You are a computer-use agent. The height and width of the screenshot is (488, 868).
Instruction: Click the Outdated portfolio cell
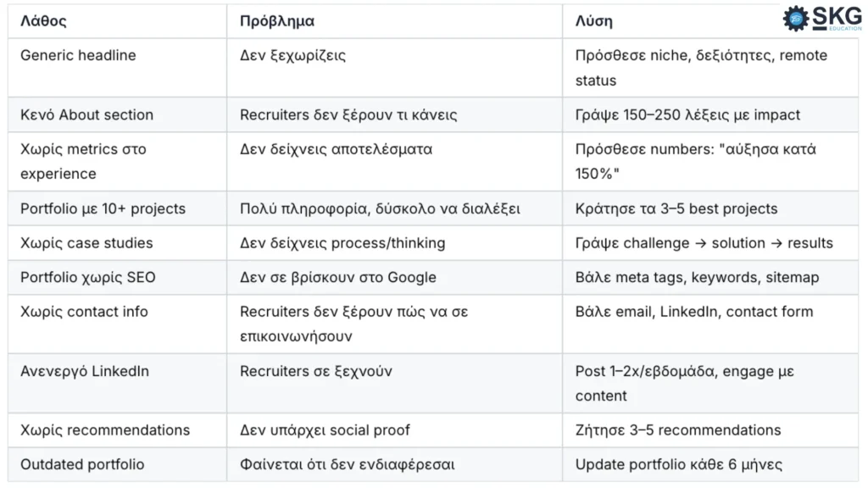click(x=82, y=464)
